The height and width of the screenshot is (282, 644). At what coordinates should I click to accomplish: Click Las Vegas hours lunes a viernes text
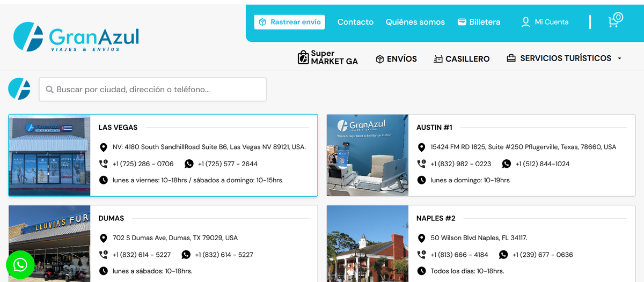pyautogui.click(x=198, y=180)
